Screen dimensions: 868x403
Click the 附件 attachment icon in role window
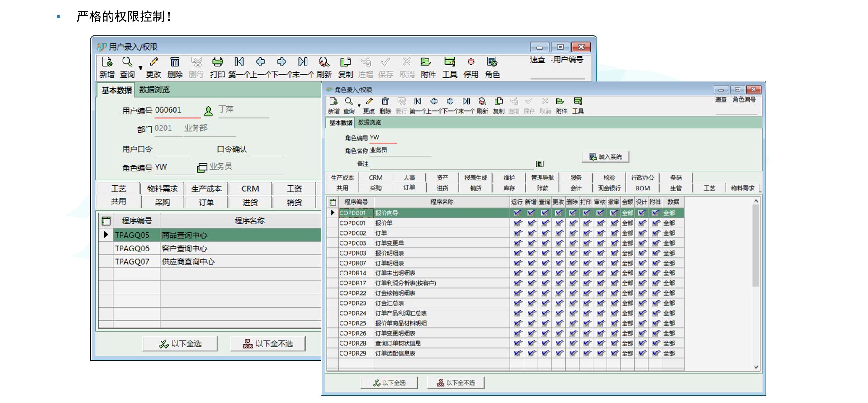(560, 102)
